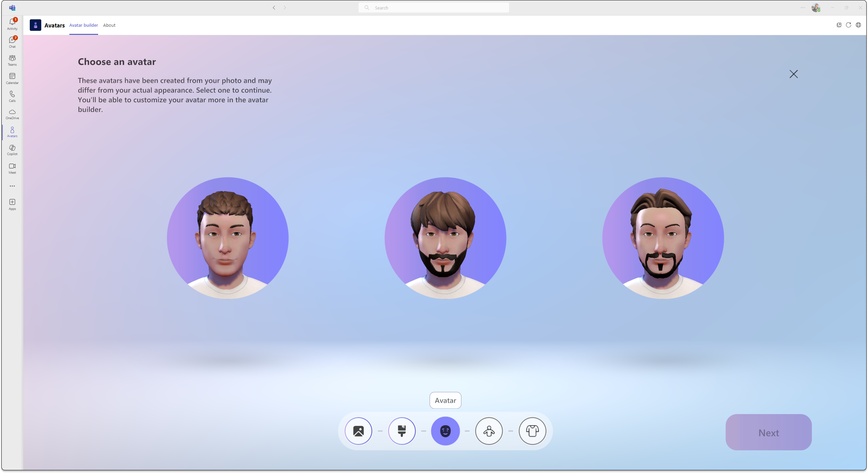Close the avatar selection dialog

coord(794,73)
